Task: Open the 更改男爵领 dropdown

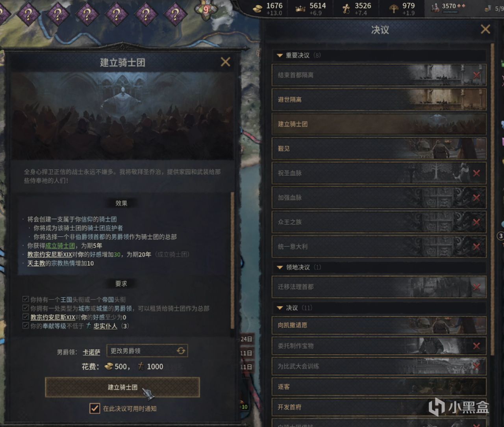Action: tap(147, 351)
